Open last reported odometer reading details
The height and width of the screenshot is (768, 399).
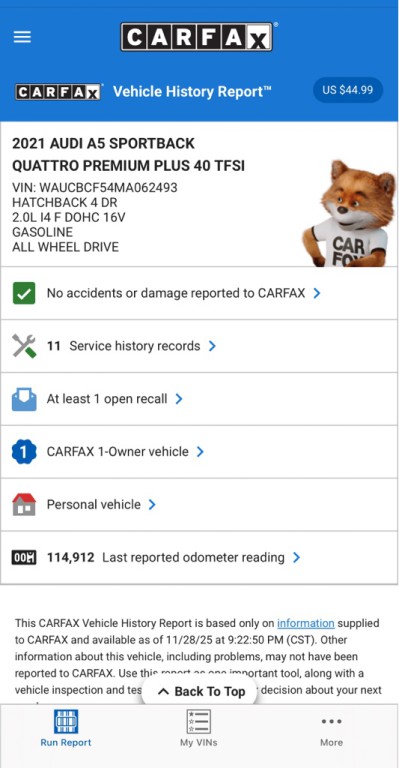tap(199, 557)
